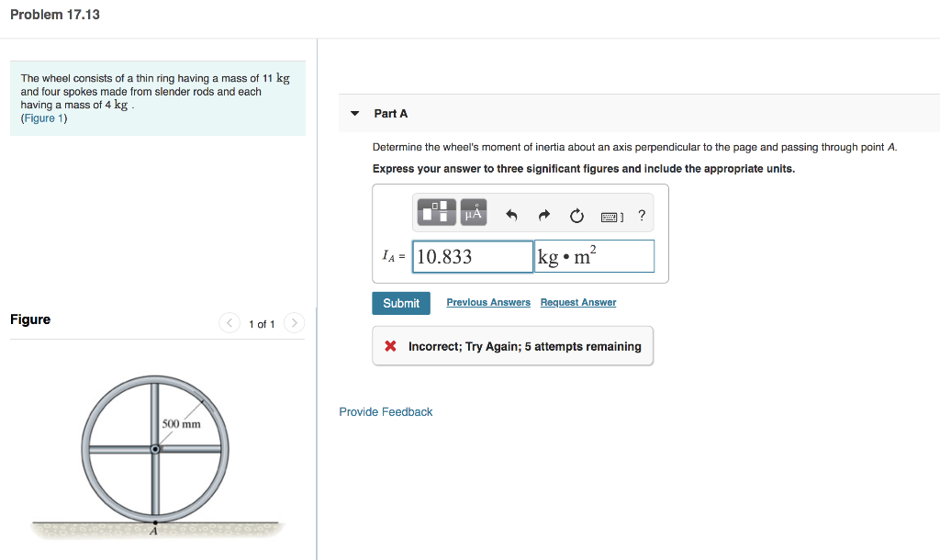Open the Provide Feedback link
This screenshot has width=940, height=560.
point(386,411)
